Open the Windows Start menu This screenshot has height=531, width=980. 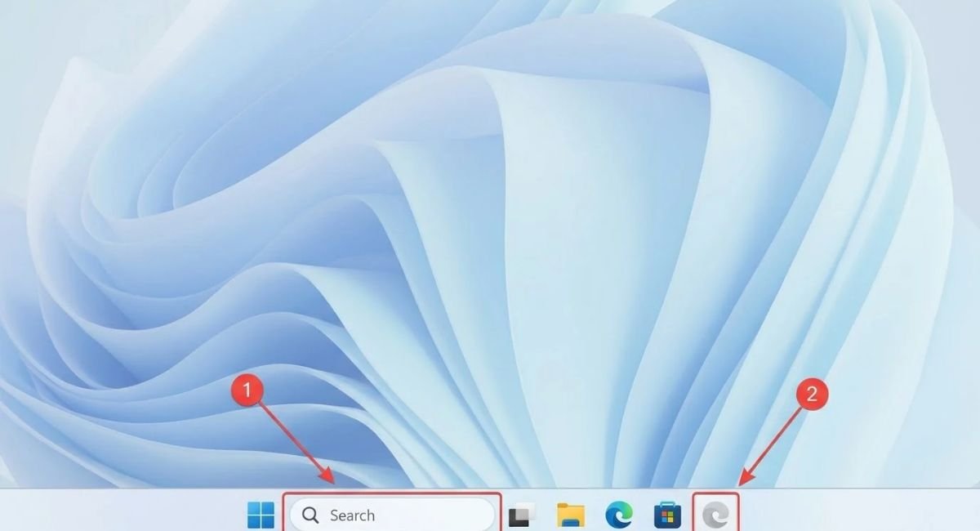point(261,515)
